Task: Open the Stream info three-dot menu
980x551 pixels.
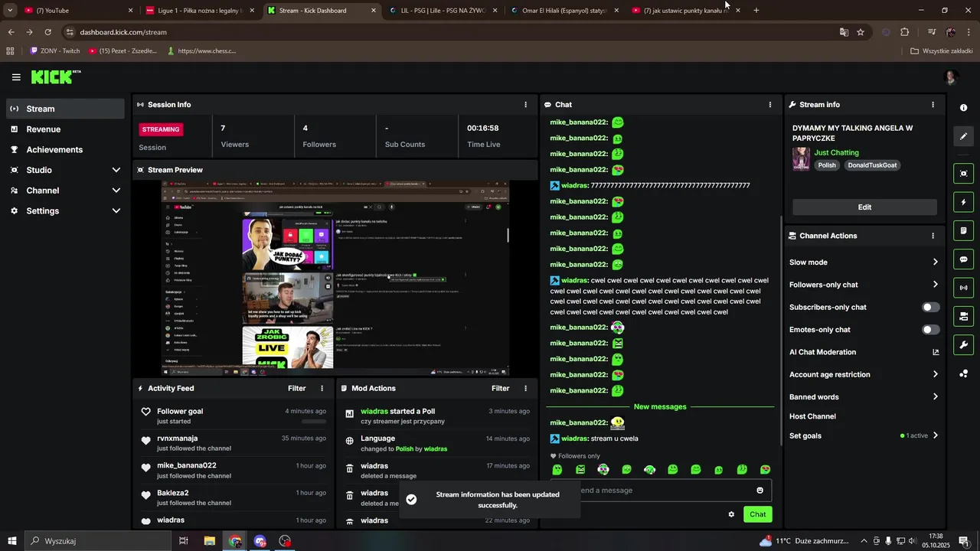Action: [x=933, y=105]
